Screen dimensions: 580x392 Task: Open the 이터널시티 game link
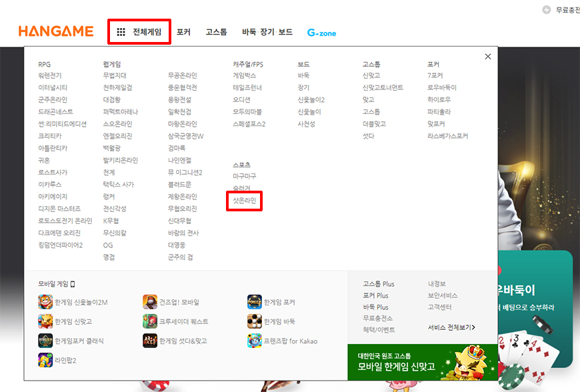coord(53,87)
